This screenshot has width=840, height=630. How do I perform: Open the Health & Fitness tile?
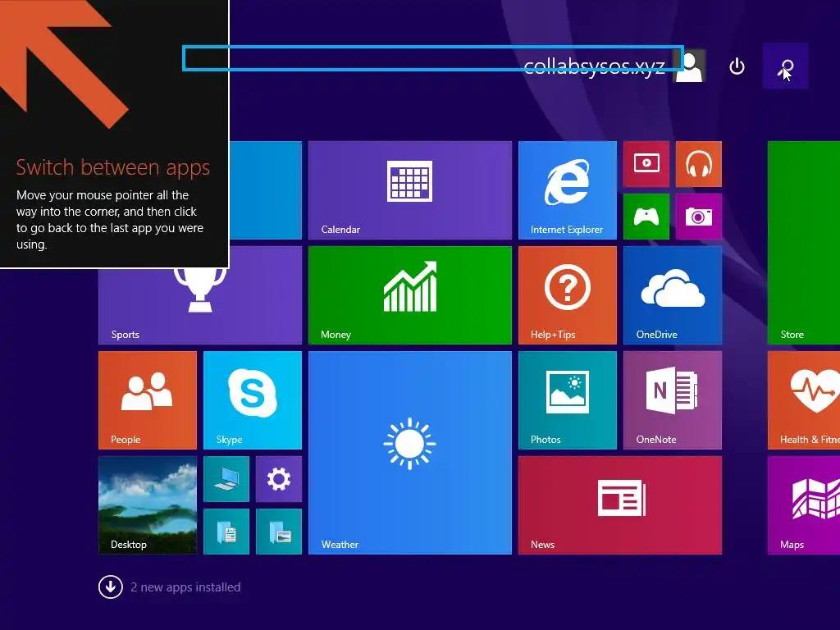(804, 400)
